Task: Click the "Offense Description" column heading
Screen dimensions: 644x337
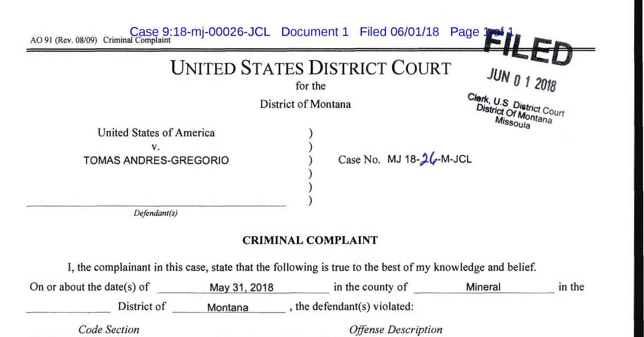Action: click(x=395, y=330)
